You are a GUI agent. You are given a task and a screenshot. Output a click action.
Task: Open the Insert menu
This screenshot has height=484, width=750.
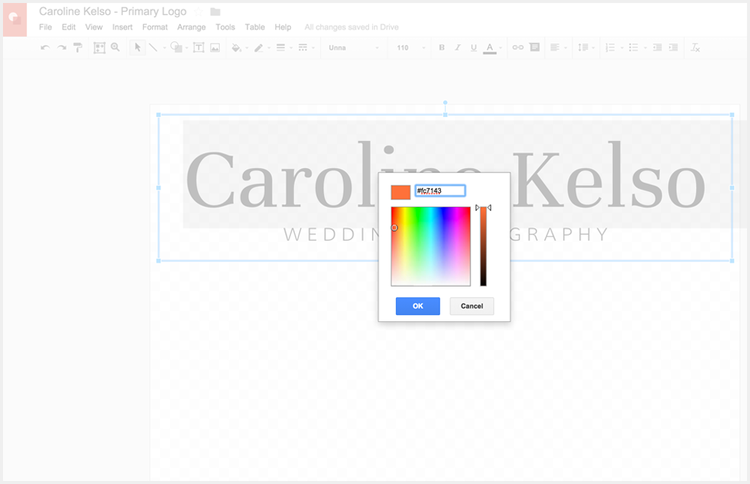point(122,27)
